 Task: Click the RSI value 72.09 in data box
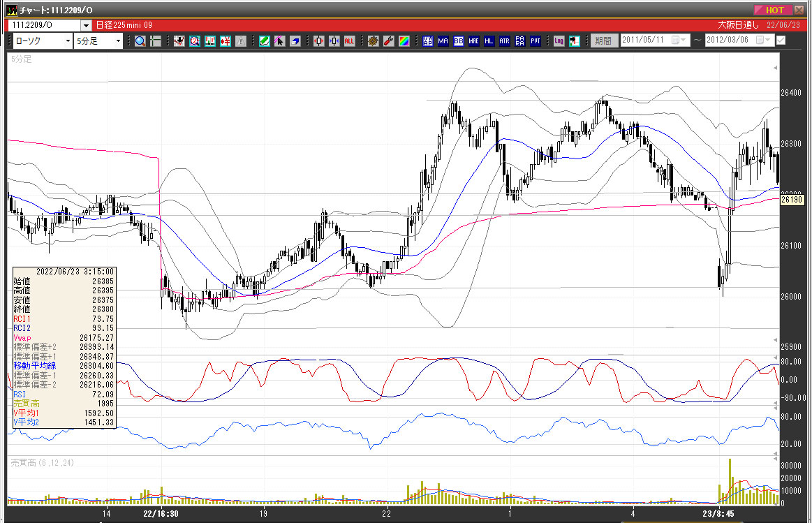click(103, 394)
